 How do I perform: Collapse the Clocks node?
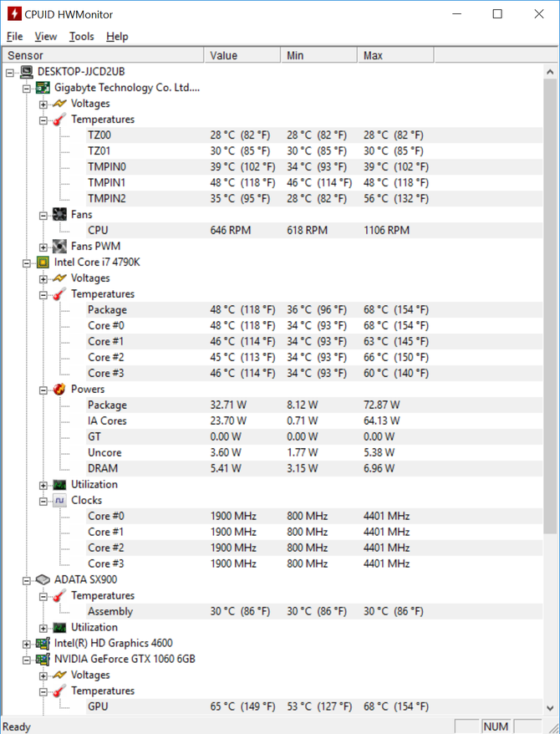coord(43,502)
